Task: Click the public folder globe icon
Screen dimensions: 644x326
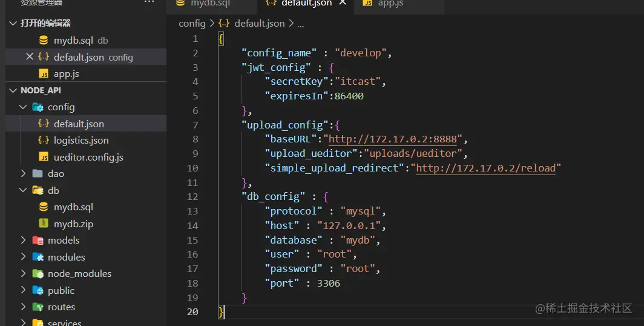Action: pyautogui.click(x=38, y=290)
